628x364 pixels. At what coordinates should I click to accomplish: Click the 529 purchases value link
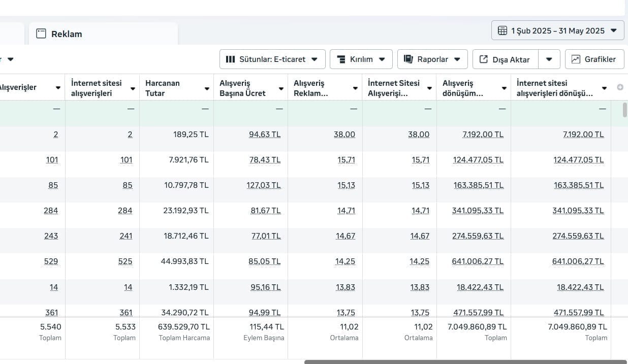coord(51,261)
